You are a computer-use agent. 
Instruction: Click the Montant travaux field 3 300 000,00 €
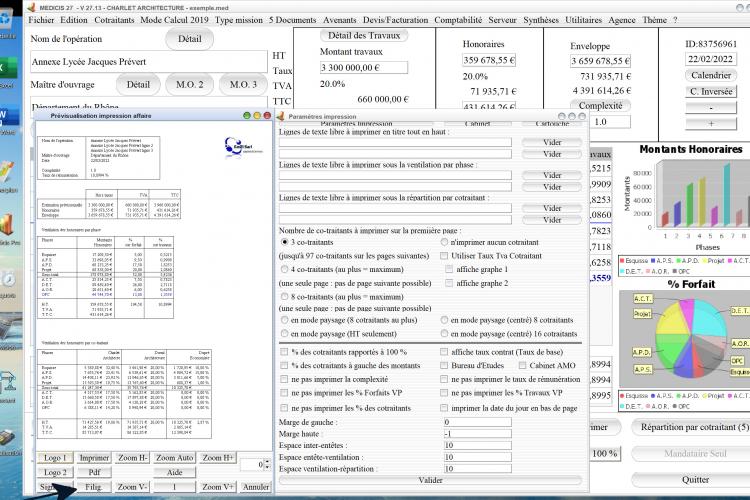364,67
